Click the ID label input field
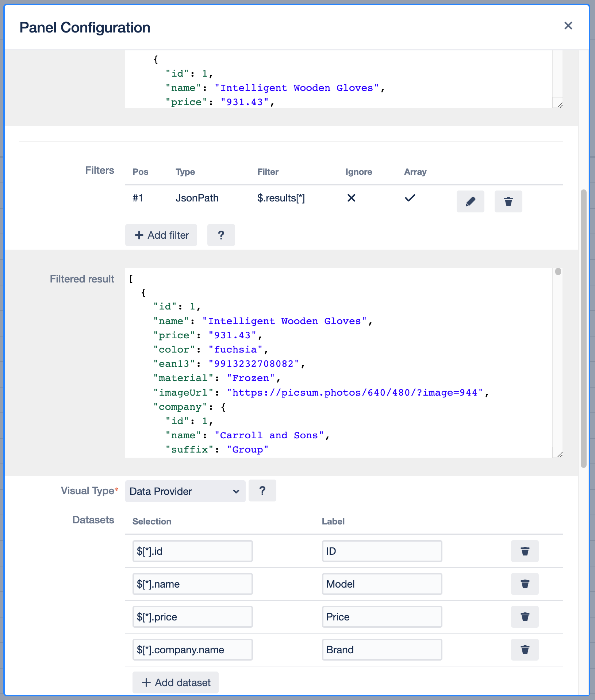The image size is (595, 700). pos(382,551)
